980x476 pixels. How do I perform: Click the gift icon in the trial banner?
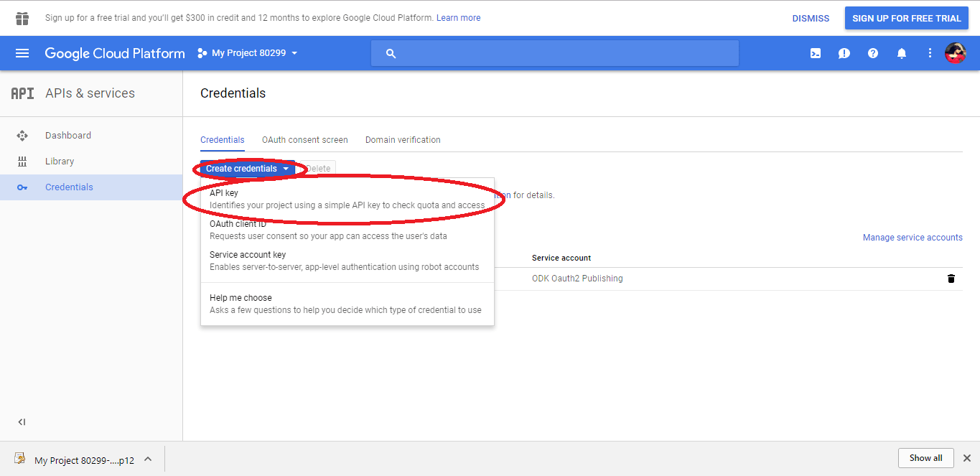(x=22, y=18)
